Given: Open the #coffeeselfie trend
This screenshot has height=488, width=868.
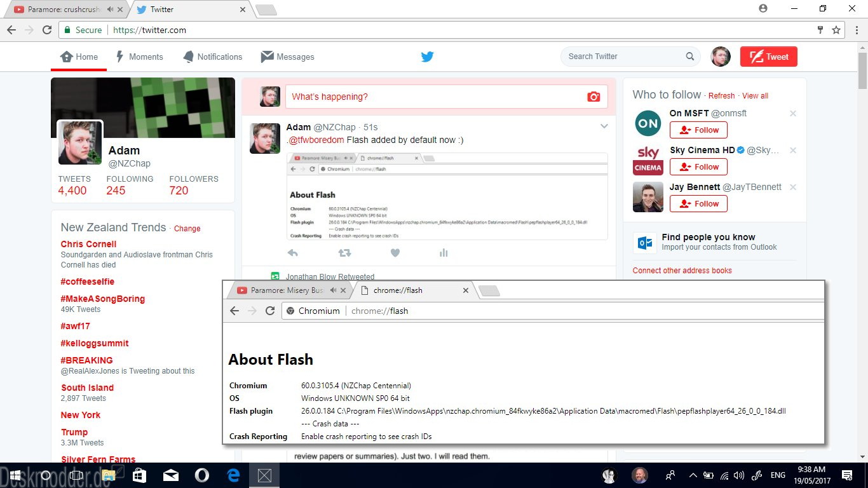Looking at the screenshot, I should 88,281.
